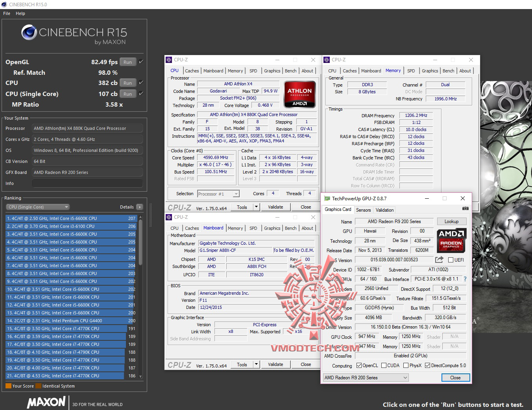
Task: Open the CPU (Single Core) ranking dropdown
Action: pyautogui.click(x=38, y=207)
